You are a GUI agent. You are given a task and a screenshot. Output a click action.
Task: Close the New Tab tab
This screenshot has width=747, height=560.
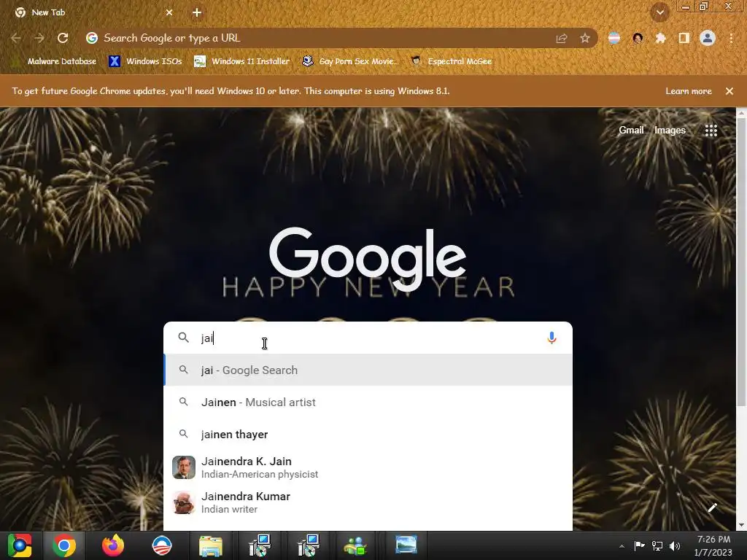[x=169, y=12]
